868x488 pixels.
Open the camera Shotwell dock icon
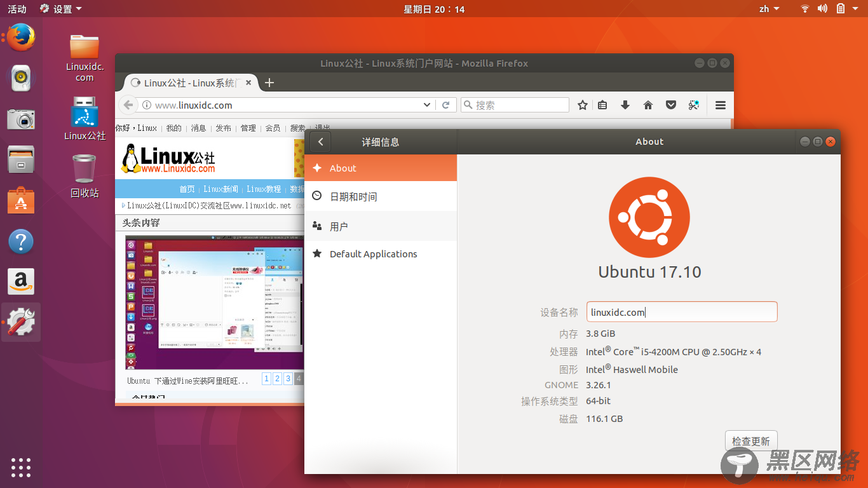[21, 119]
